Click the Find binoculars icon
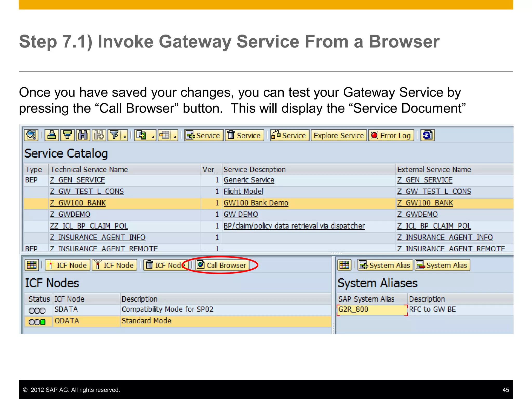 (83, 135)
